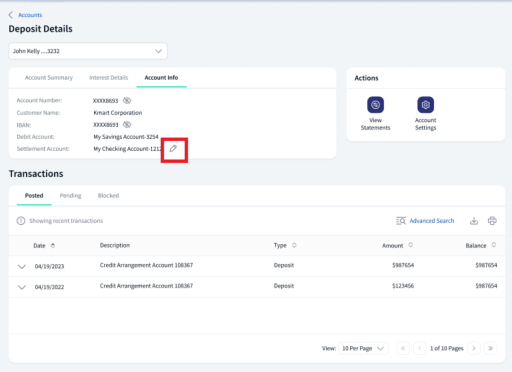The image size is (512, 372).
Task: Expand the 04/19/2022 transaction row
Action: (x=22, y=287)
